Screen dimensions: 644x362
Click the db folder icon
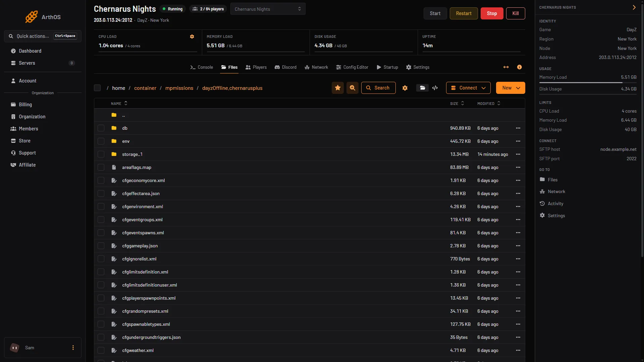tap(114, 128)
